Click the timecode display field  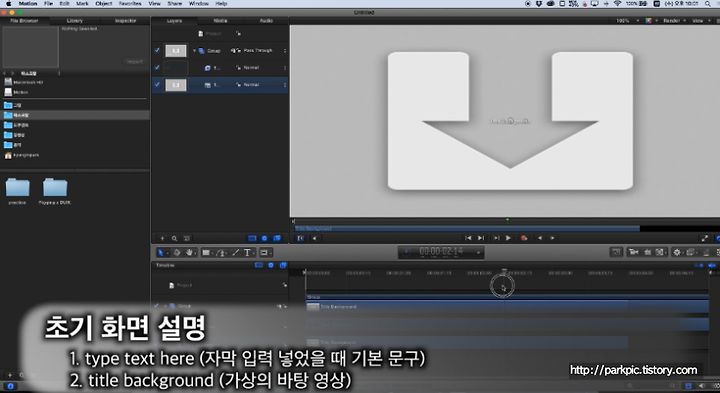coord(441,252)
